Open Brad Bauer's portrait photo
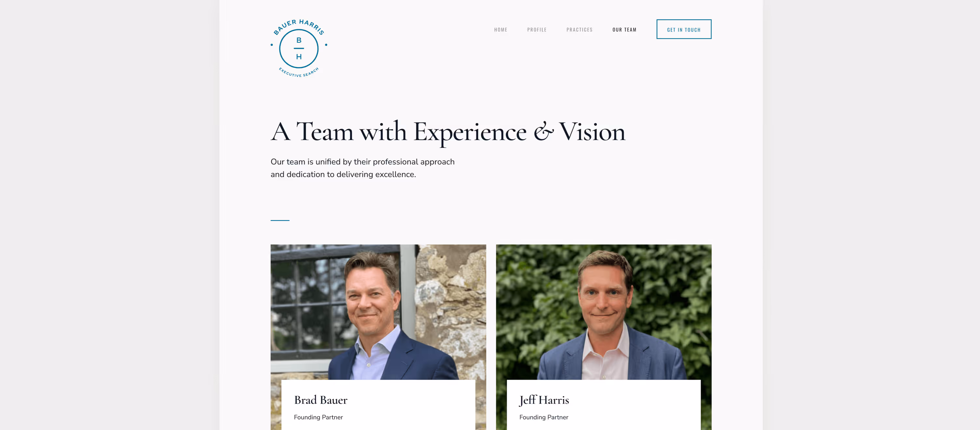Viewport: 980px width, 430px height. 378,312
